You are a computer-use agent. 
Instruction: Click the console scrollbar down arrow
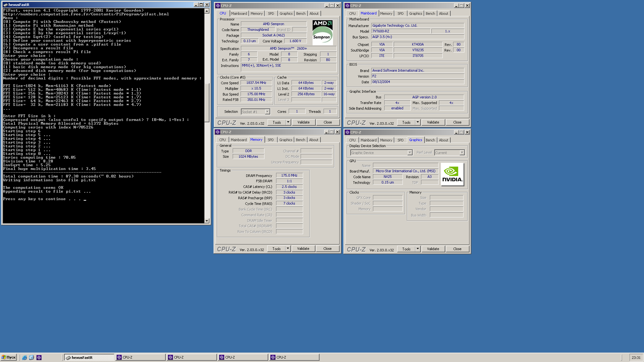[x=207, y=221]
